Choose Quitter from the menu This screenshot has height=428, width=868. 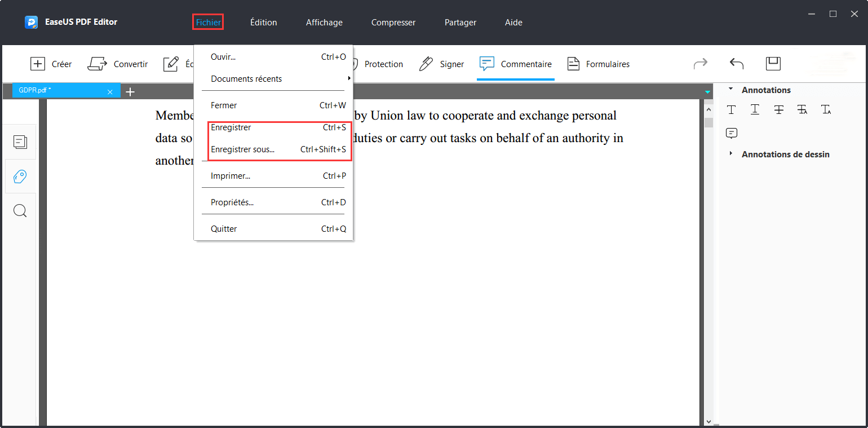coord(274,229)
